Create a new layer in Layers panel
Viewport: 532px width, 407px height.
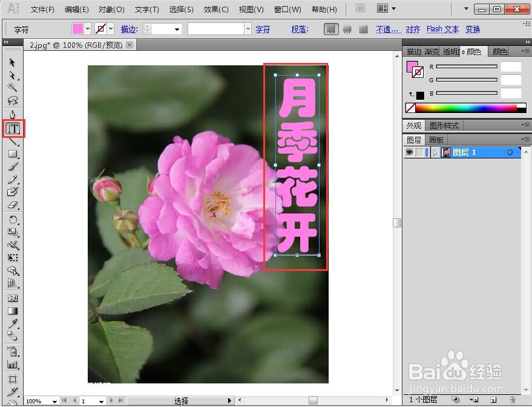[x=493, y=400]
